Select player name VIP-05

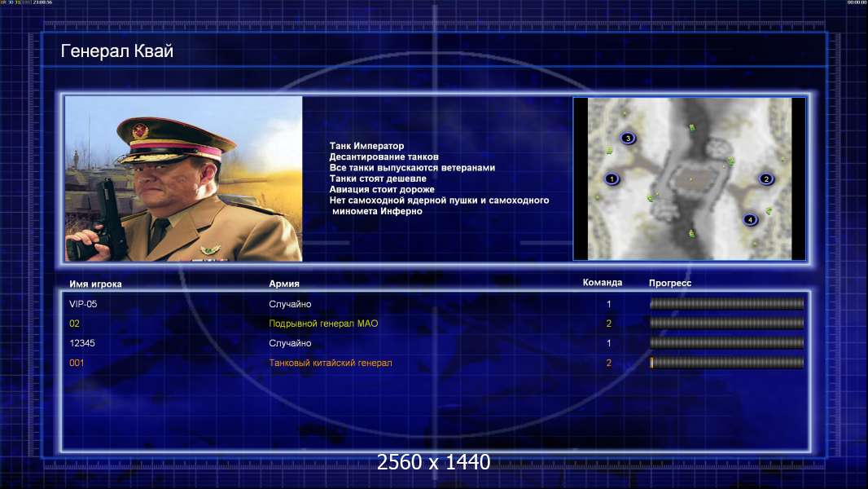(x=83, y=304)
